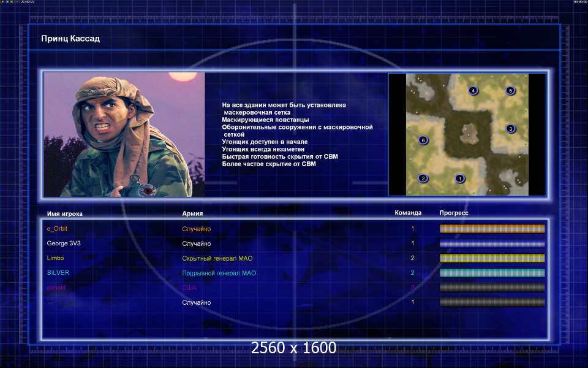
Task: Select player name SILVER
Action: [x=58, y=272]
